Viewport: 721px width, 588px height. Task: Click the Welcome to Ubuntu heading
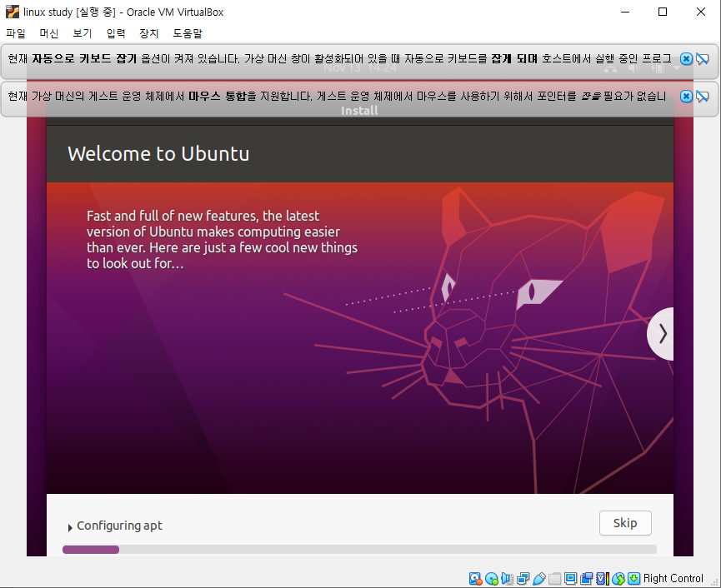point(158,154)
